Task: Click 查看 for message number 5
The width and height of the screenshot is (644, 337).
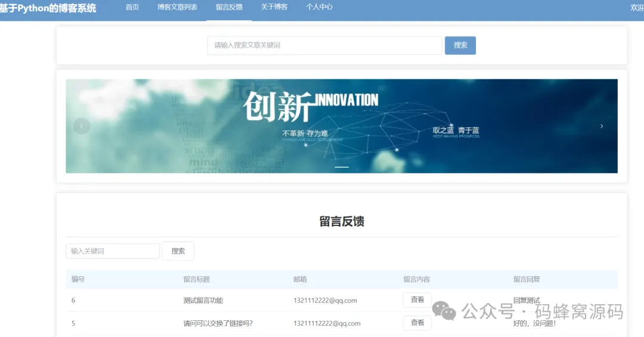Action: 417,323
